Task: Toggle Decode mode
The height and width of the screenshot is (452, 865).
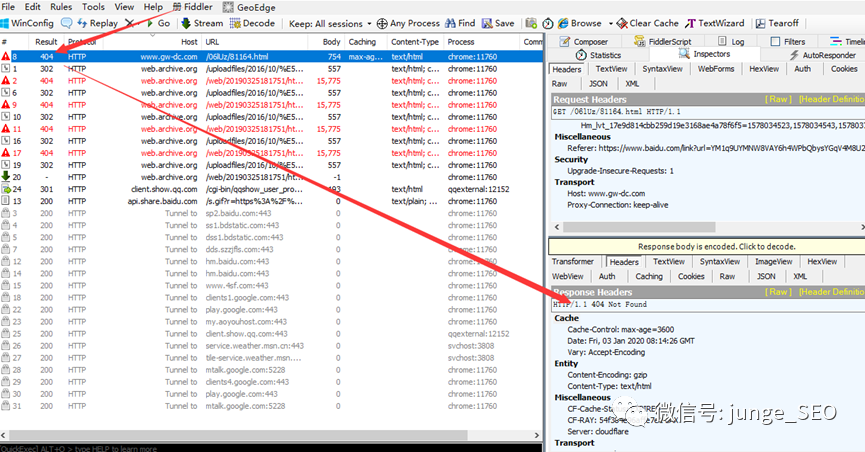Action: point(252,23)
